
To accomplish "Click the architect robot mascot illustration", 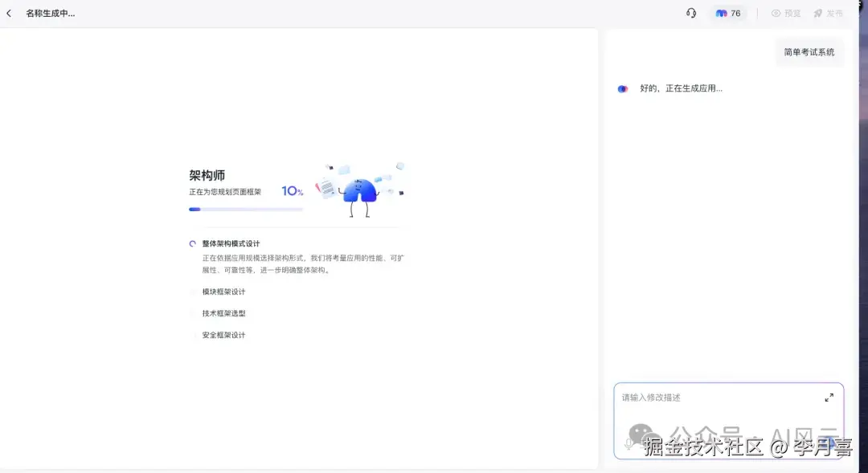I will coord(360,189).
